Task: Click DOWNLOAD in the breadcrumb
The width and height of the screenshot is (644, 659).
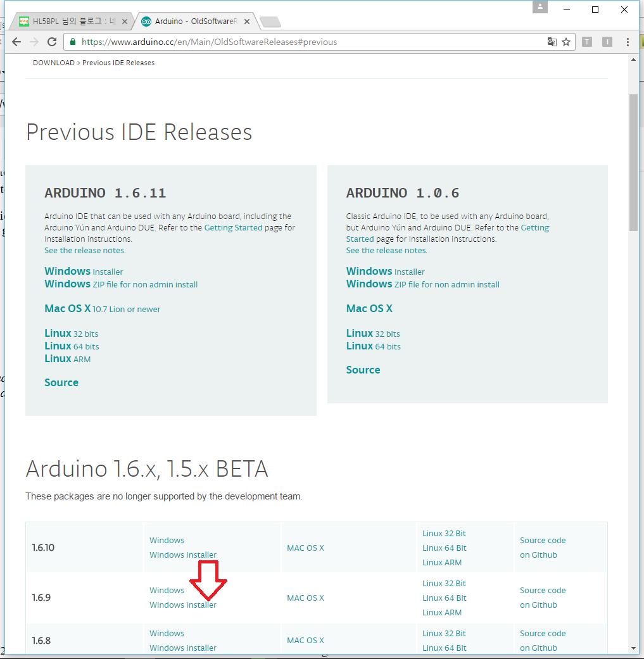Action: 53,63
